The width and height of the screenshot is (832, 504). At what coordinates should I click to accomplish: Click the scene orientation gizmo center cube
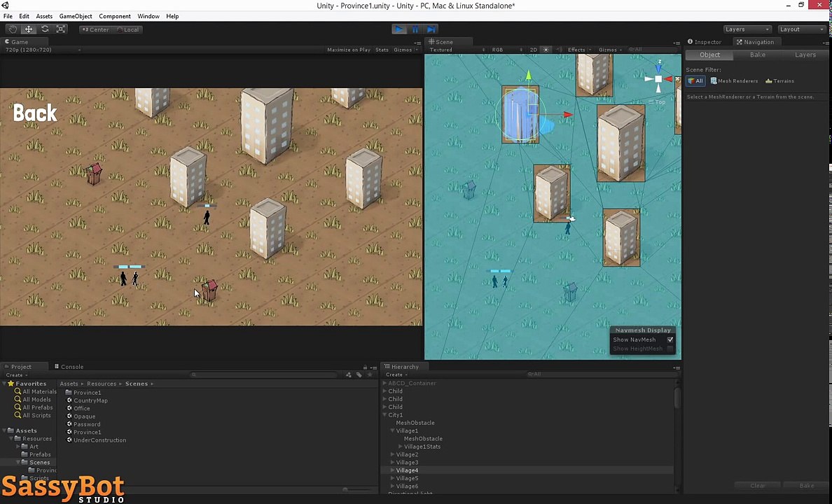tap(658, 79)
